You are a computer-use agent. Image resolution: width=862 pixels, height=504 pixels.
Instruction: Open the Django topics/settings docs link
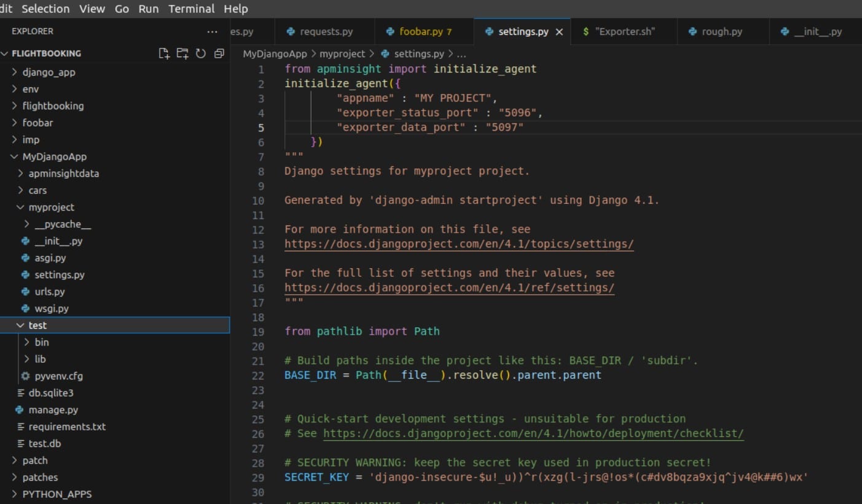click(459, 244)
